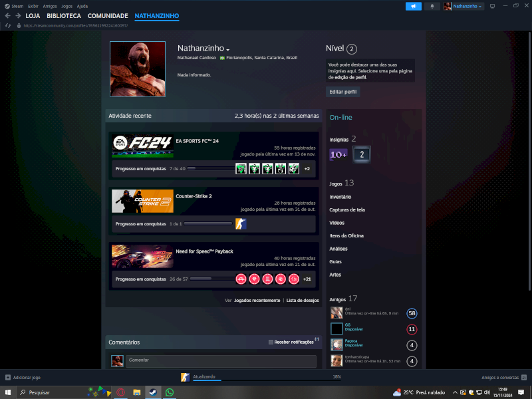Click level 11 badge of friend GG
532x399 pixels.
coord(412,329)
